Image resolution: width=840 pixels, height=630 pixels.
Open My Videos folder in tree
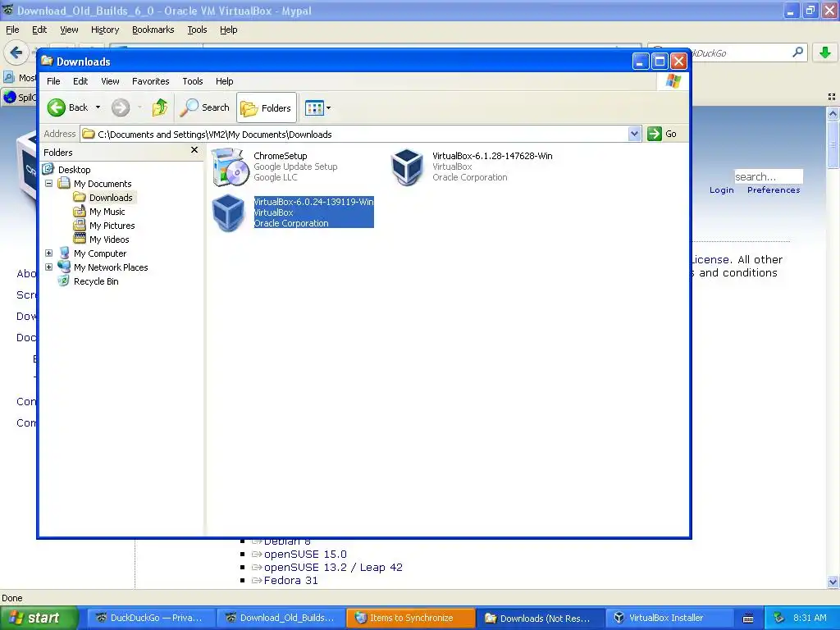[x=109, y=240]
